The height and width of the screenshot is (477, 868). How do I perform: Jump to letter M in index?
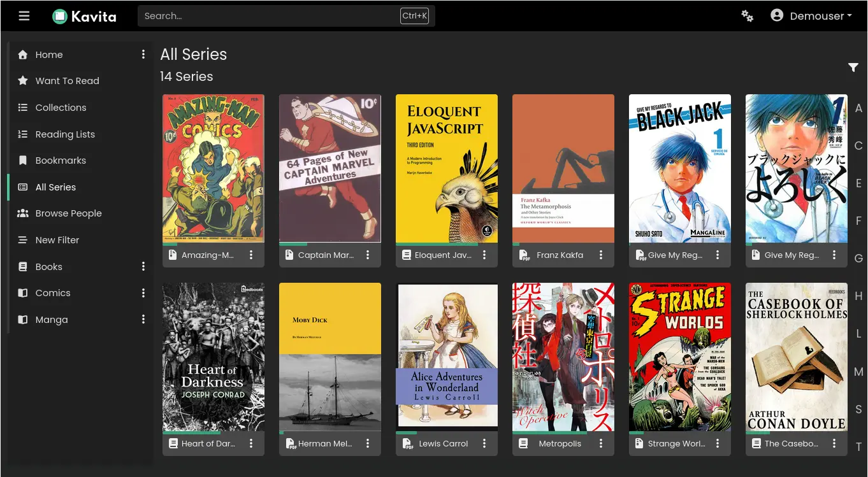coord(858,372)
